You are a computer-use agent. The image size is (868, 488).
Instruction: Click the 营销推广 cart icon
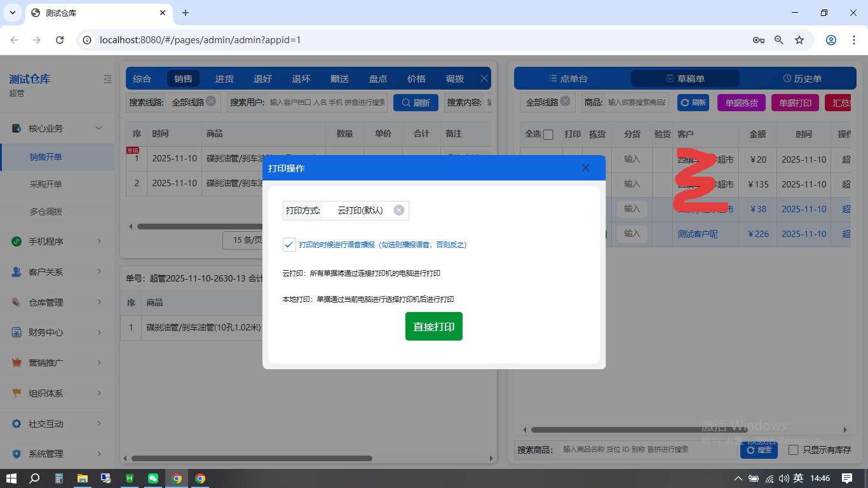[x=16, y=363]
